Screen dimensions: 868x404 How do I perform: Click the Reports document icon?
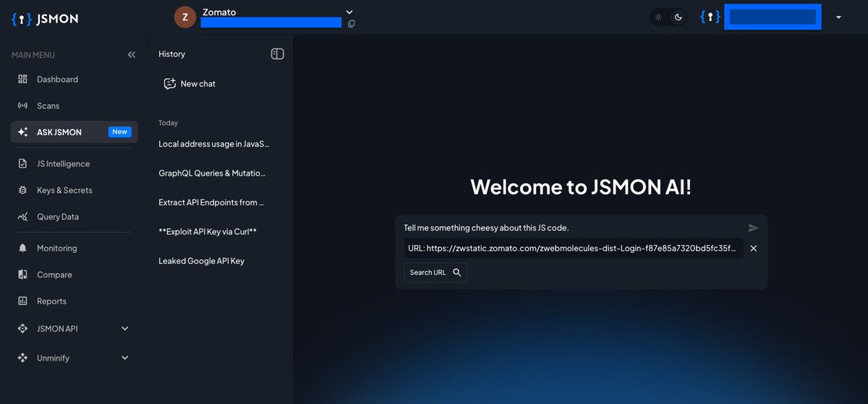coord(22,301)
